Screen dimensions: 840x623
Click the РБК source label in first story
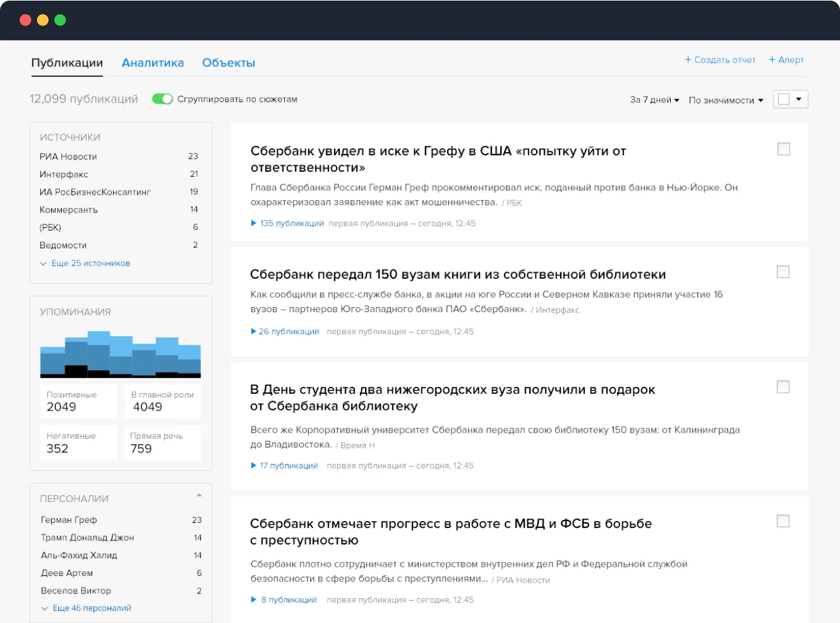[514, 203]
